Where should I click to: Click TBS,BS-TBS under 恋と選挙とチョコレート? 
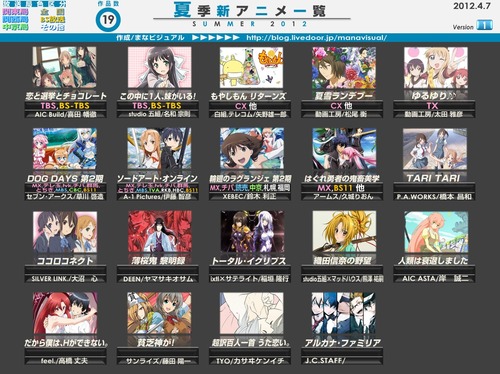pyautogui.click(x=65, y=106)
